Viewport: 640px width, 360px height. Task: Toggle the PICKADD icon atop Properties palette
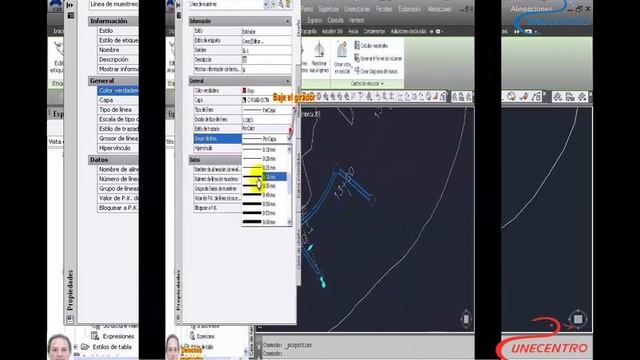click(273, 4)
